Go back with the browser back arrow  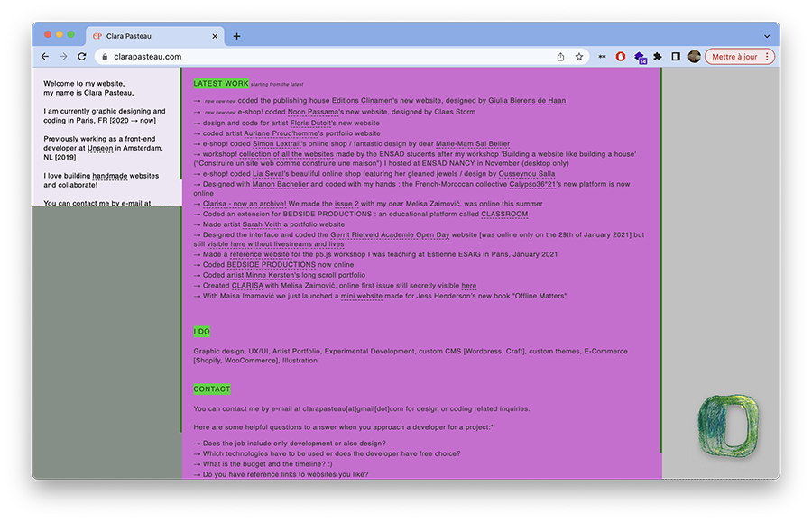pyautogui.click(x=45, y=57)
